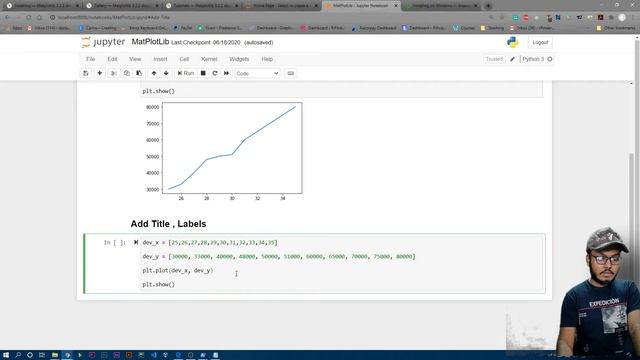The image size is (640, 360).
Task: Switch to the Home Page browser tab
Action: (282, 6)
